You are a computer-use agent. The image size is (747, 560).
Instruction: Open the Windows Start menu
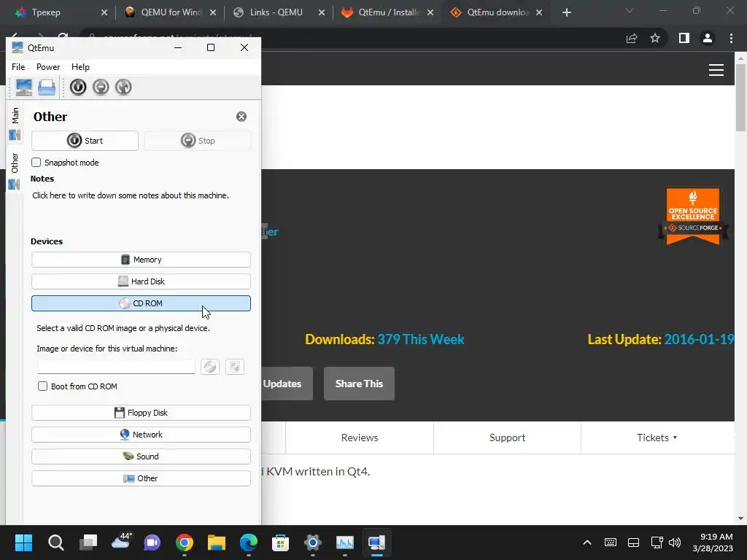coord(23,542)
